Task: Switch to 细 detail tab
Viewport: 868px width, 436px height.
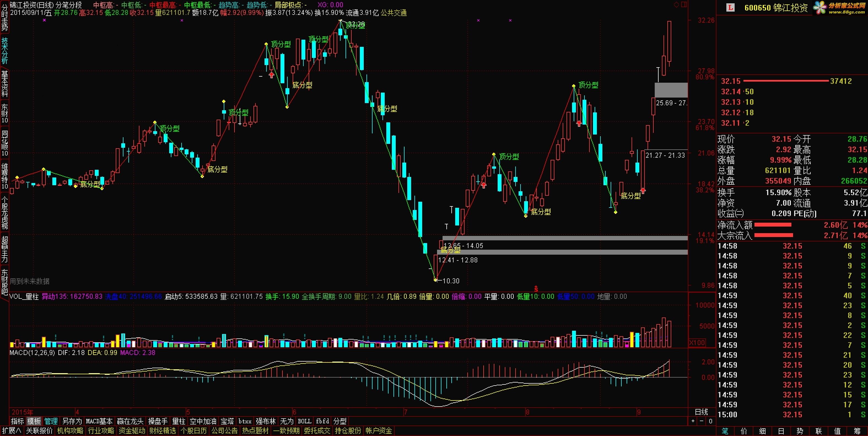Action: click(762, 431)
